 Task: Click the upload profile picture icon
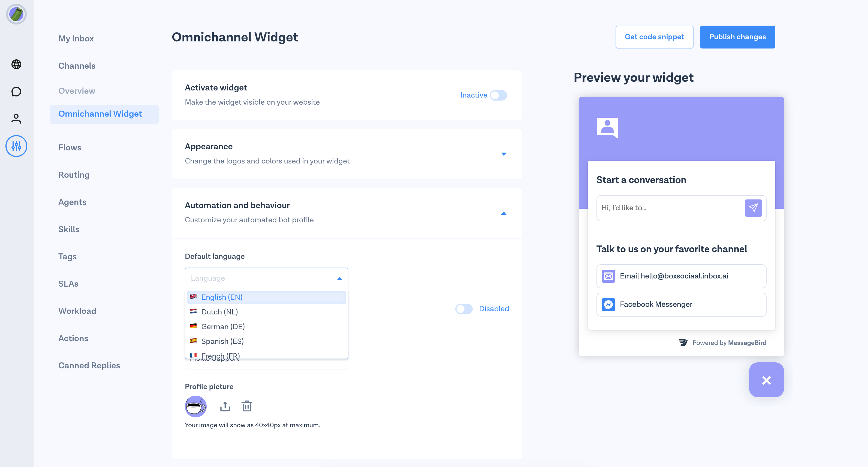(x=225, y=407)
